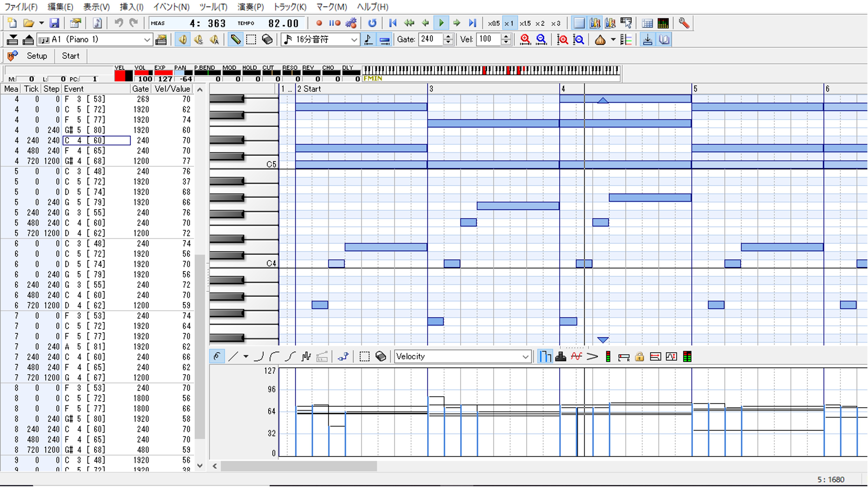Viewport: 868px width, 488px height.
Task: Click the wrench settings icon
Action: pos(684,23)
